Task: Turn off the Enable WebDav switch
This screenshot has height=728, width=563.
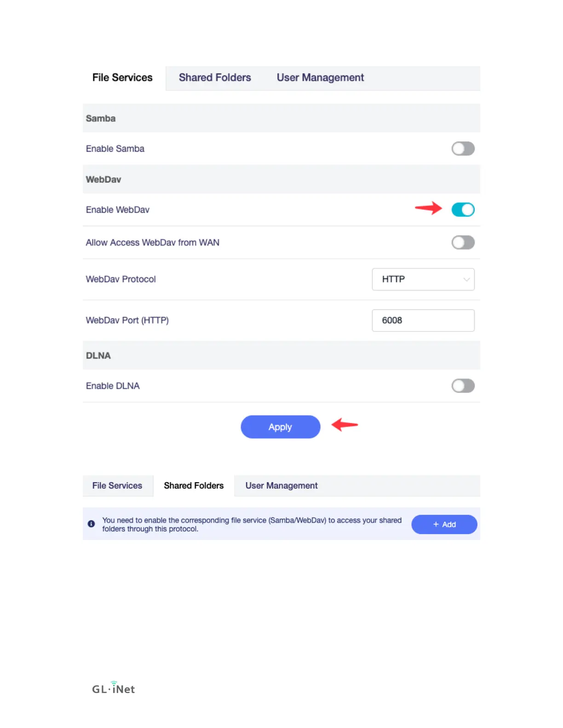Action: click(x=463, y=210)
